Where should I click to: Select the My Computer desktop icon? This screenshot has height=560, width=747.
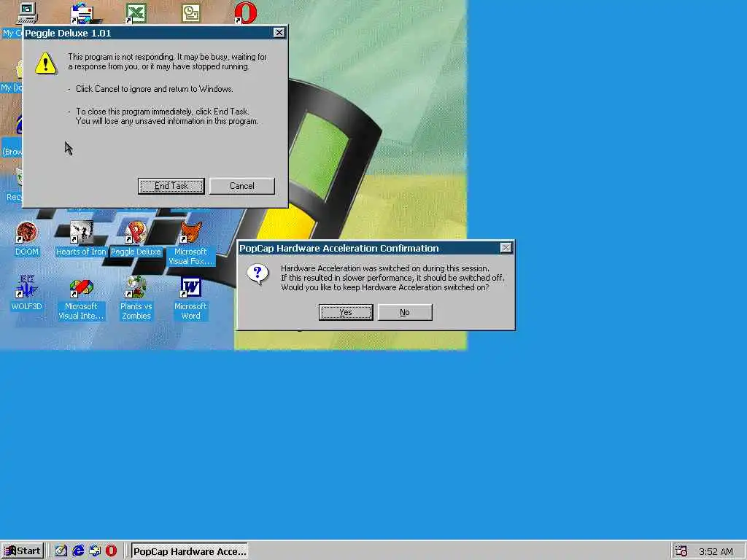click(27, 13)
